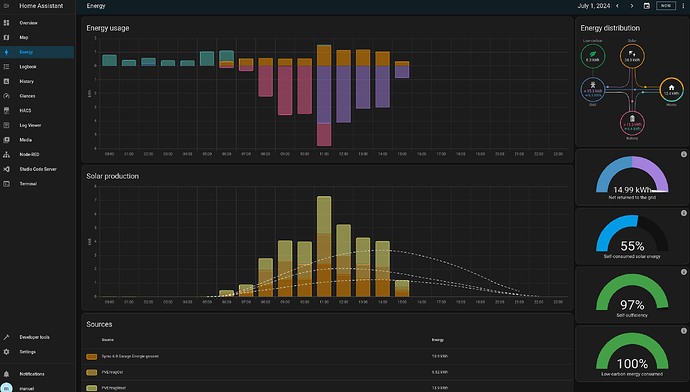Click the Energy distribution card title
690x392 pixels.
tap(610, 28)
